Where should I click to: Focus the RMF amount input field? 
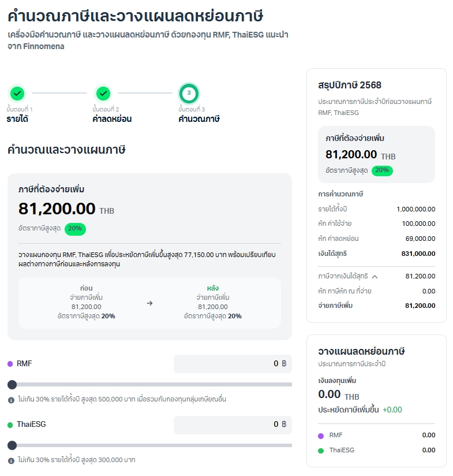tap(233, 364)
